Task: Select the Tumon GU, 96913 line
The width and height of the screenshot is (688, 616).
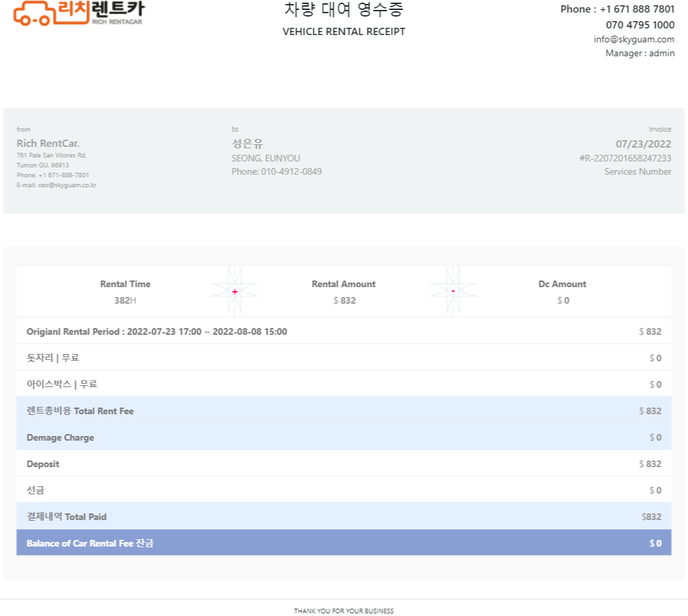Action: coord(42,165)
